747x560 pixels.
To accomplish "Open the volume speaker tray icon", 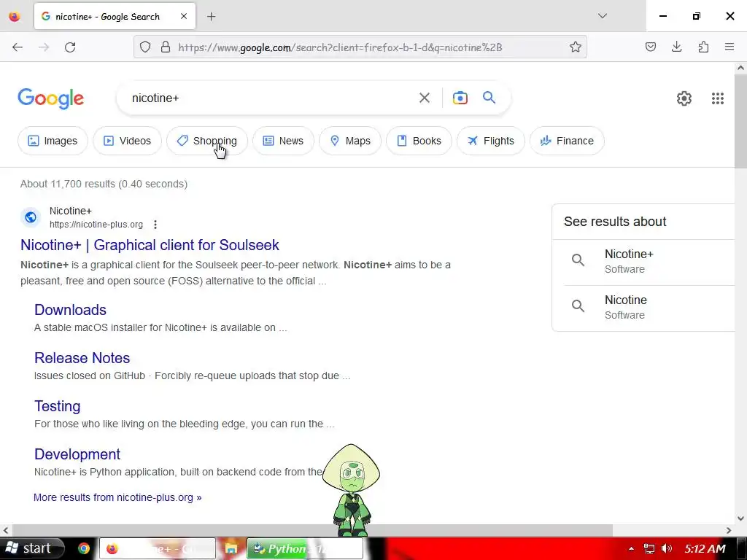I will [667, 548].
